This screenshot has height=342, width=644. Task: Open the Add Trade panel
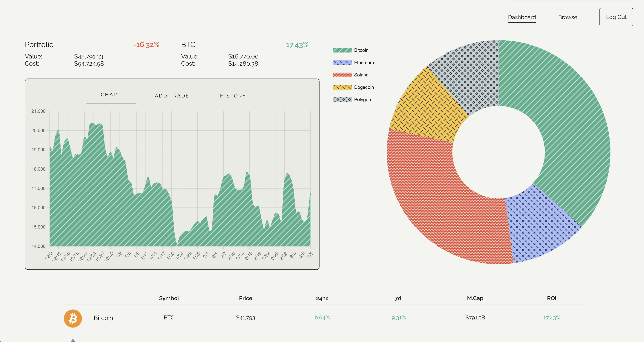pyautogui.click(x=172, y=95)
